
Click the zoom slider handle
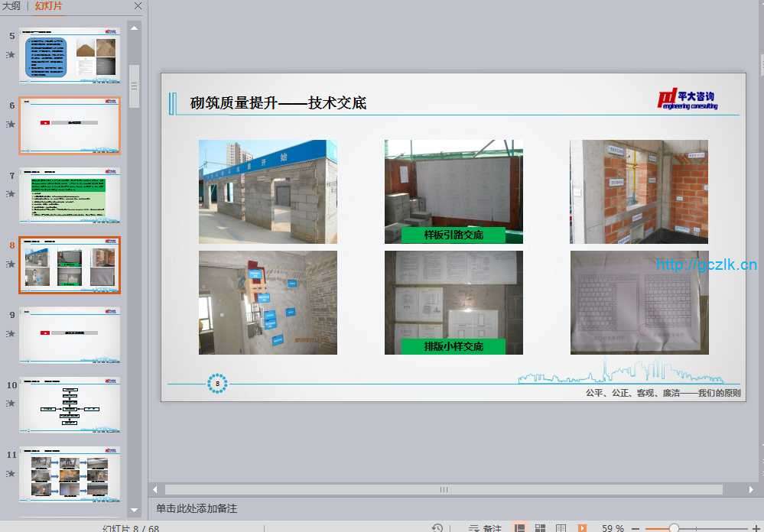[x=674, y=528]
